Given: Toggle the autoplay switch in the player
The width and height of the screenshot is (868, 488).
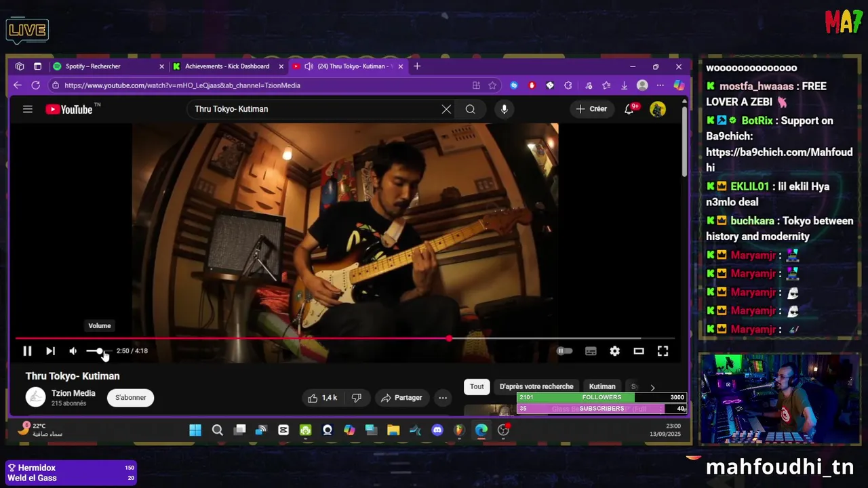Looking at the screenshot, I should (x=564, y=351).
